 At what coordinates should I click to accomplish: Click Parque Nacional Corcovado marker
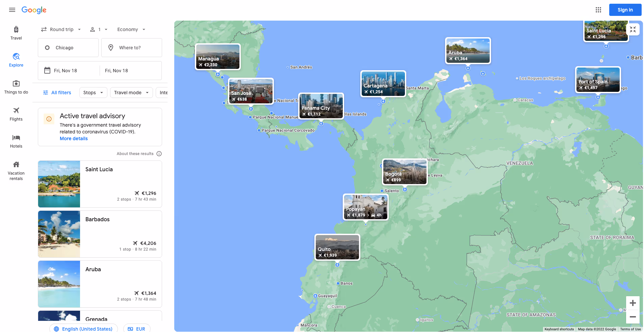(x=259, y=130)
